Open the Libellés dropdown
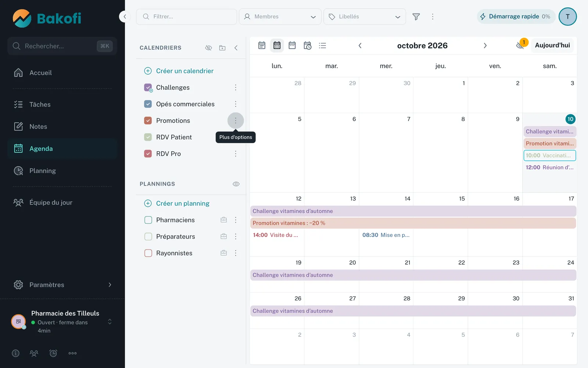This screenshot has height=368, width=588. pyautogui.click(x=365, y=17)
